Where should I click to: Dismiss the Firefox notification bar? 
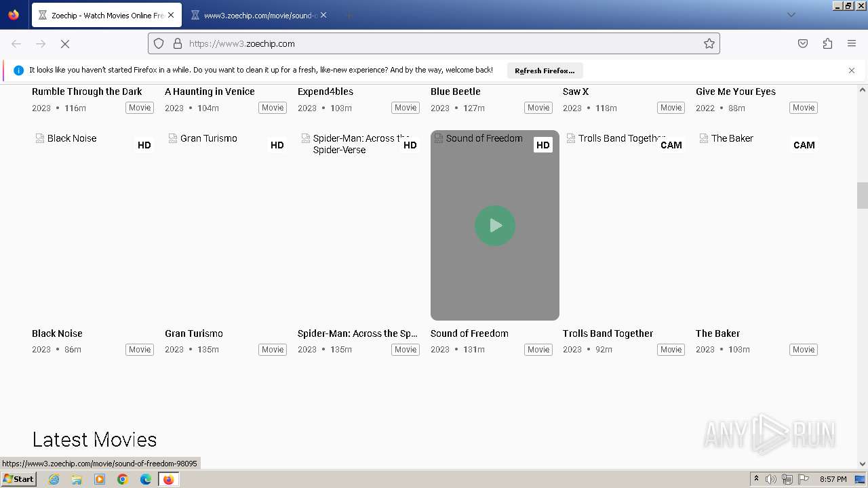(x=852, y=70)
